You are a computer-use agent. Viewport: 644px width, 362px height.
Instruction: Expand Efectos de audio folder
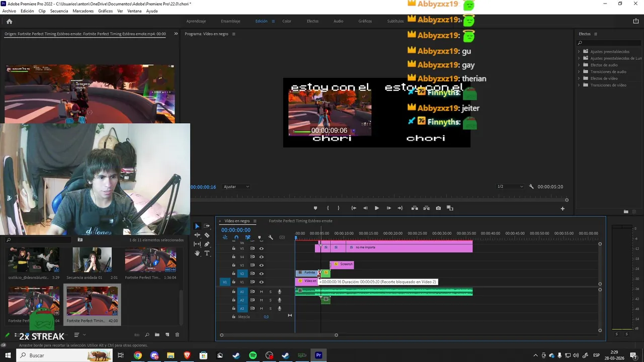(x=579, y=65)
